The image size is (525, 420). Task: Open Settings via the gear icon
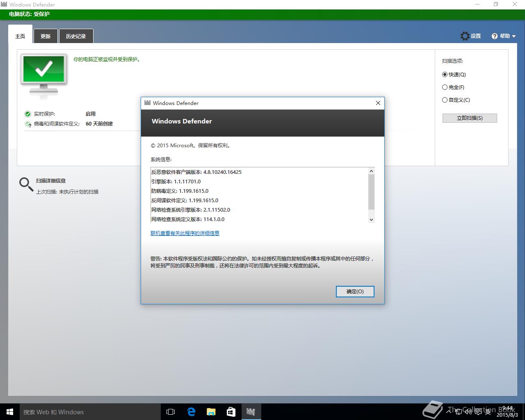point(465,36)
